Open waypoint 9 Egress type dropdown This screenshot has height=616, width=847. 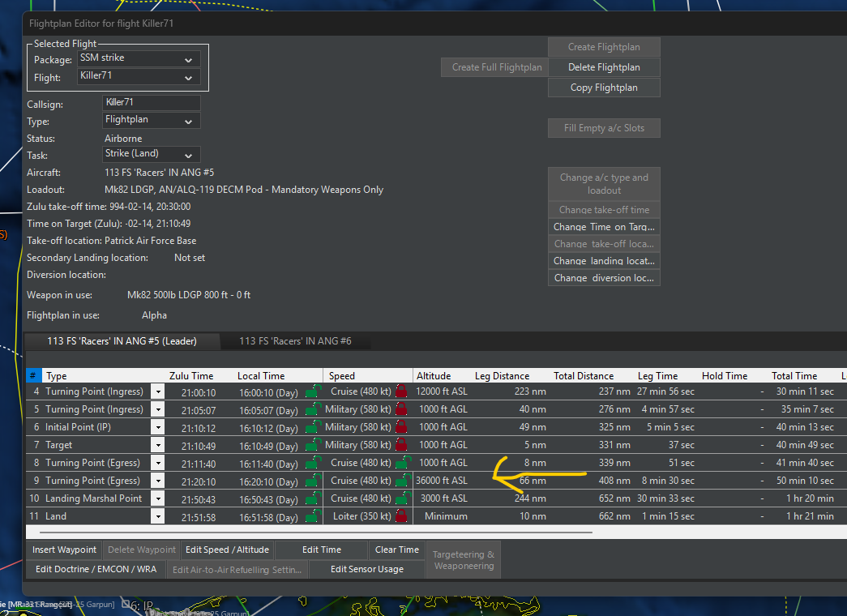(158, 481)
